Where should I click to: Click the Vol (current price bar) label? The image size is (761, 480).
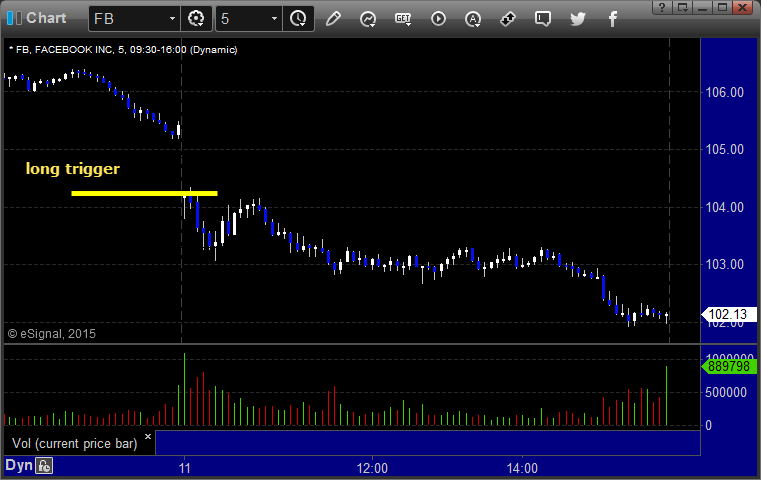click(x=74, y=444)
